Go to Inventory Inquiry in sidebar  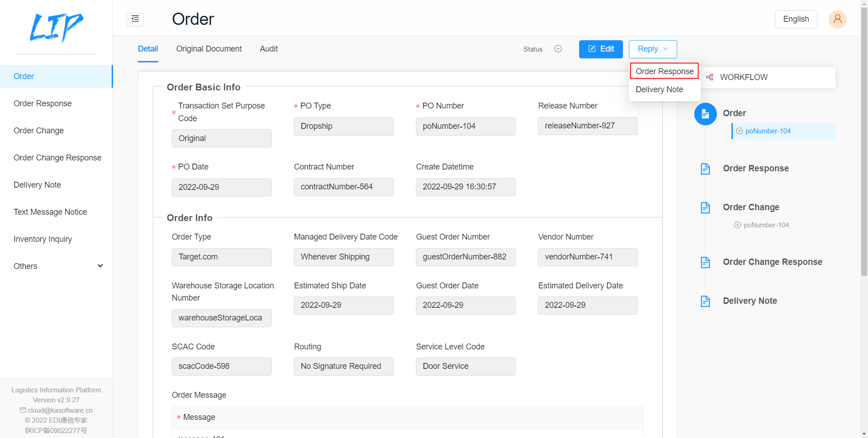coord(42,239)
